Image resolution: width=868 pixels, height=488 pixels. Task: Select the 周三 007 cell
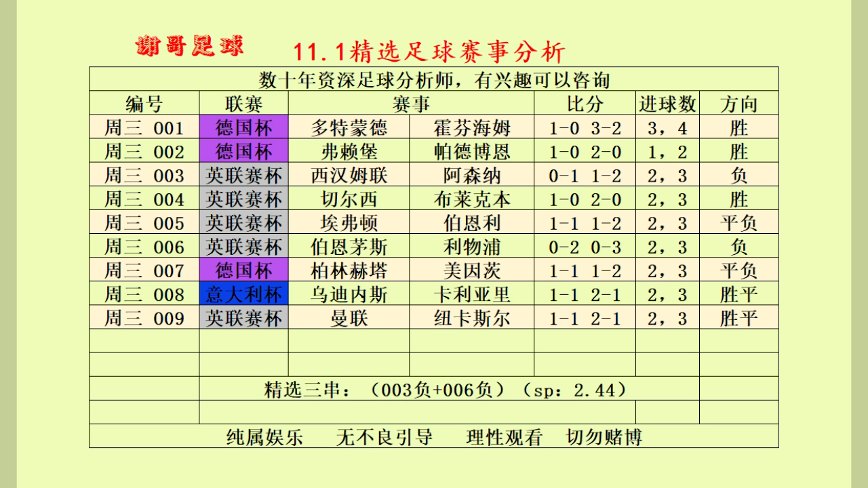[144, 270]
